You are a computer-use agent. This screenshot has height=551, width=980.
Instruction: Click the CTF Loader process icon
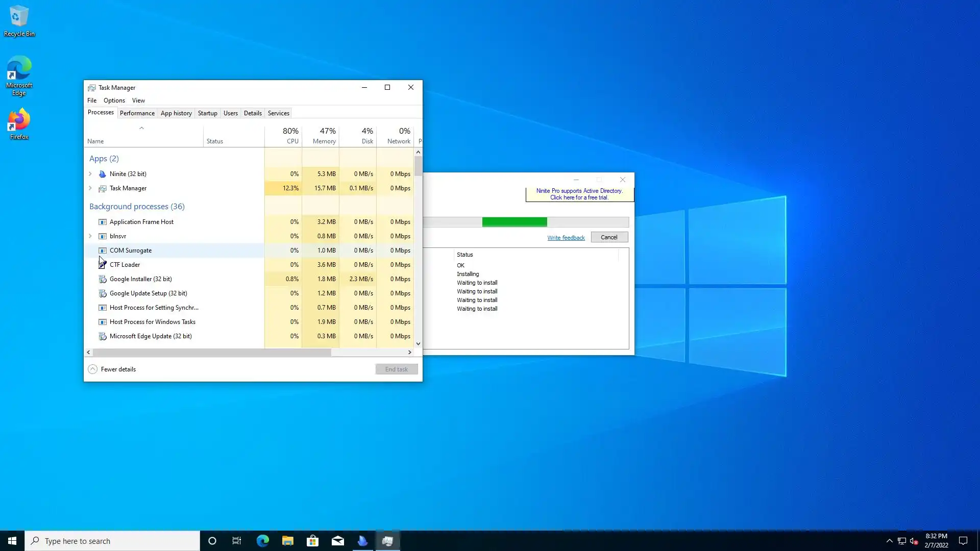point(102,265)
